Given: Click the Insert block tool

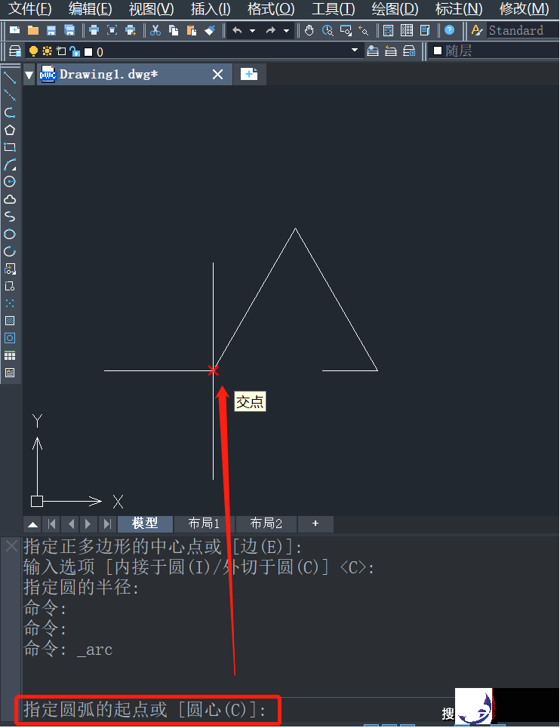Looking at the screenshot, I should 10,269.
